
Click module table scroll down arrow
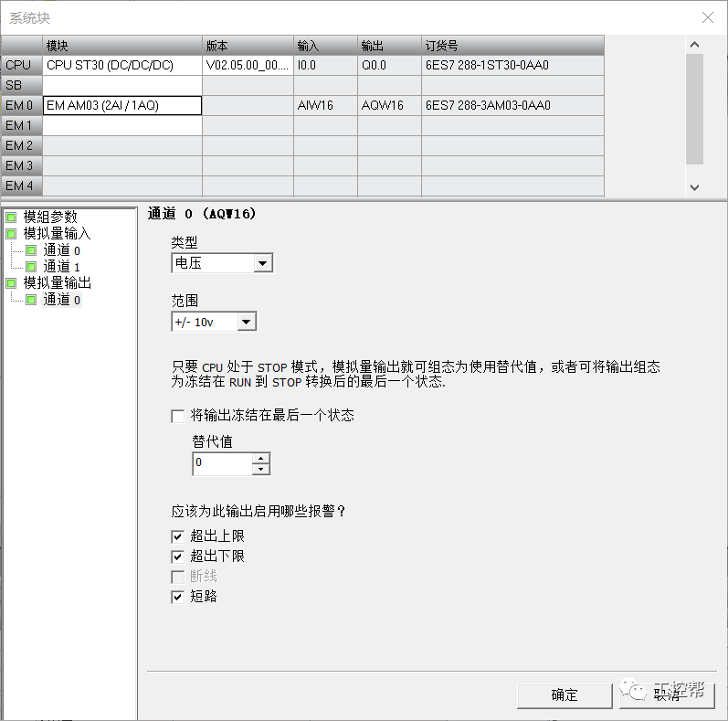(694, 187)
